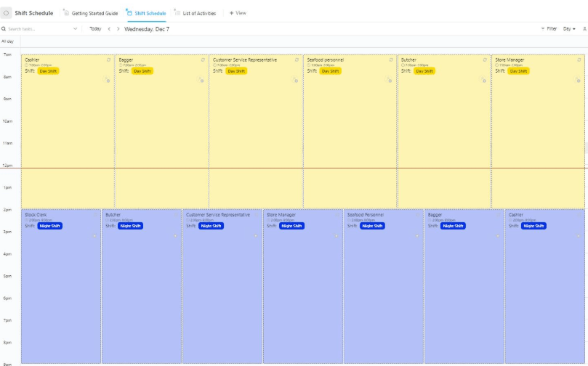Click the assignee dot on night Bagger card
The image size is (588, 366).
click(498, 236)
